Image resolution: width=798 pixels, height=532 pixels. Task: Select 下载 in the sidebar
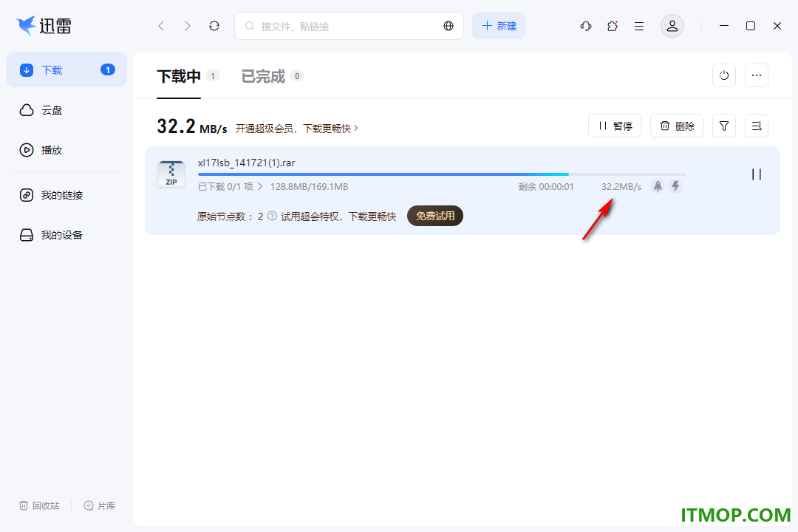(x=66, y=69)
